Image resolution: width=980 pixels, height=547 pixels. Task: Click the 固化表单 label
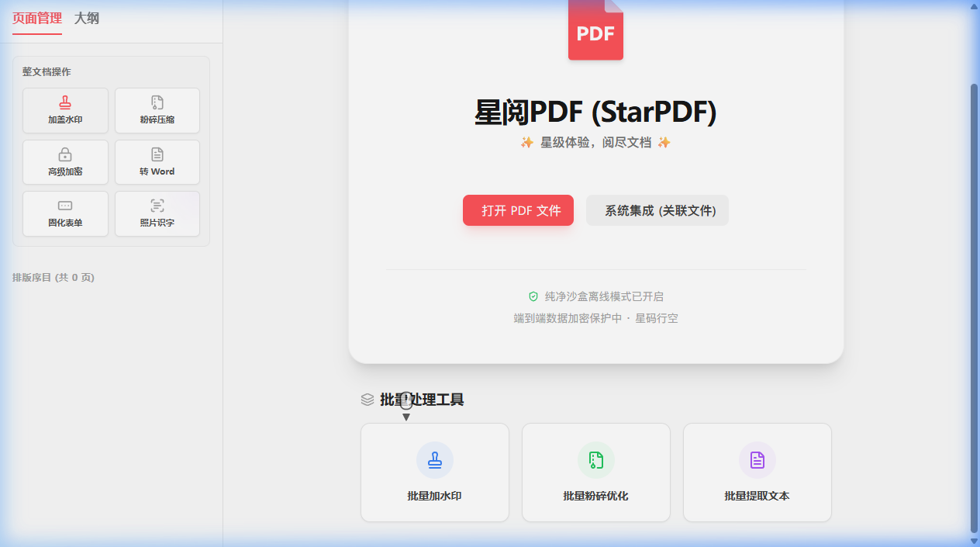(x=65, y=223)
